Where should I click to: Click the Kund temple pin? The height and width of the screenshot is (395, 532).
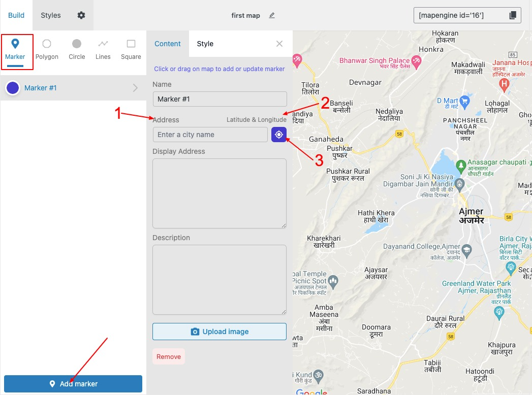[318, 376]
